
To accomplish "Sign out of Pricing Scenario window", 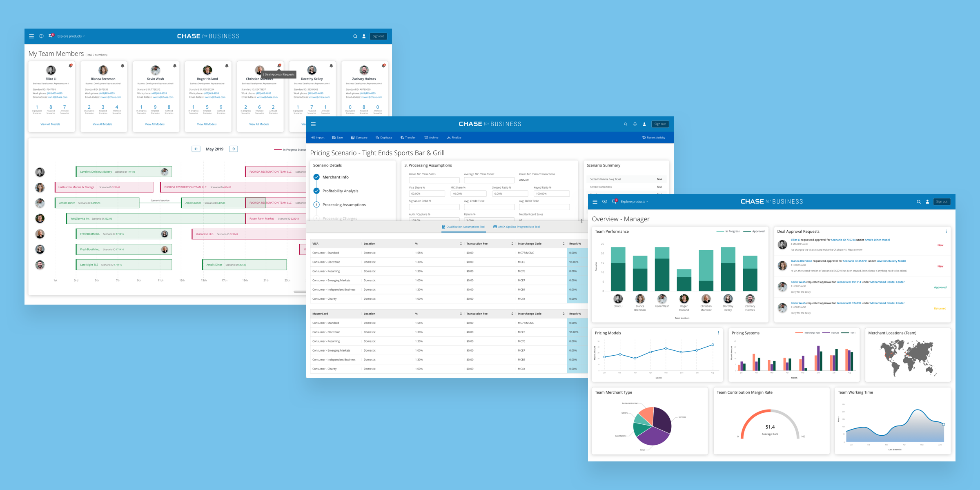I will click(x=660, y=124).
